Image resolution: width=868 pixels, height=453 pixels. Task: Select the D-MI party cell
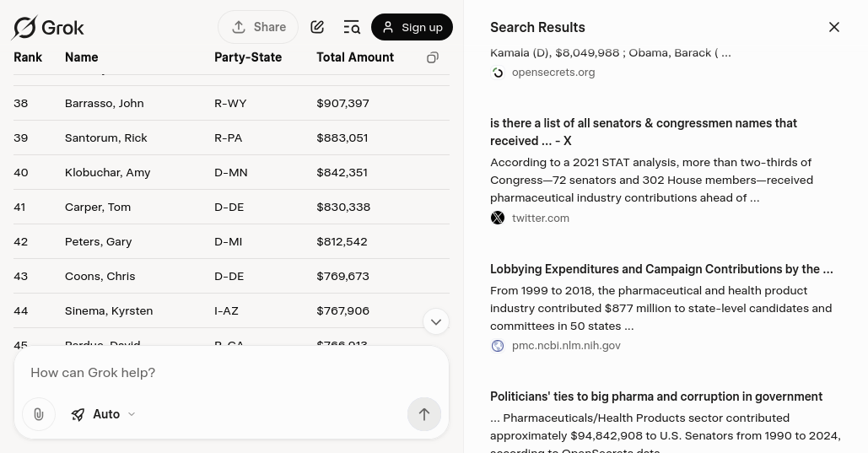(228, 242)
